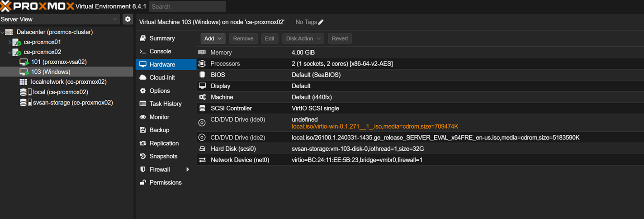The width and height of the screenshot is (644, 219).
Task: Click the Proxmox logo
Action: coord(37,6)
